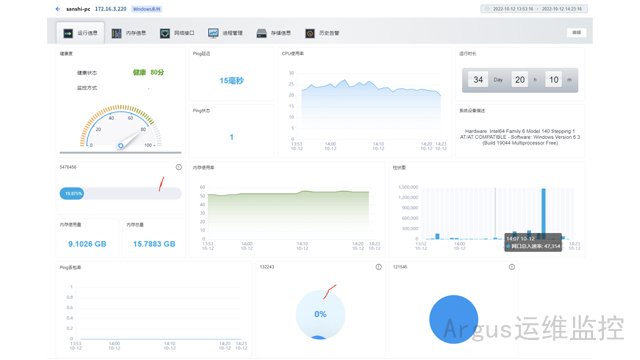Go back using the arrow beside sanshi-pc

click(x=58, y=9)
